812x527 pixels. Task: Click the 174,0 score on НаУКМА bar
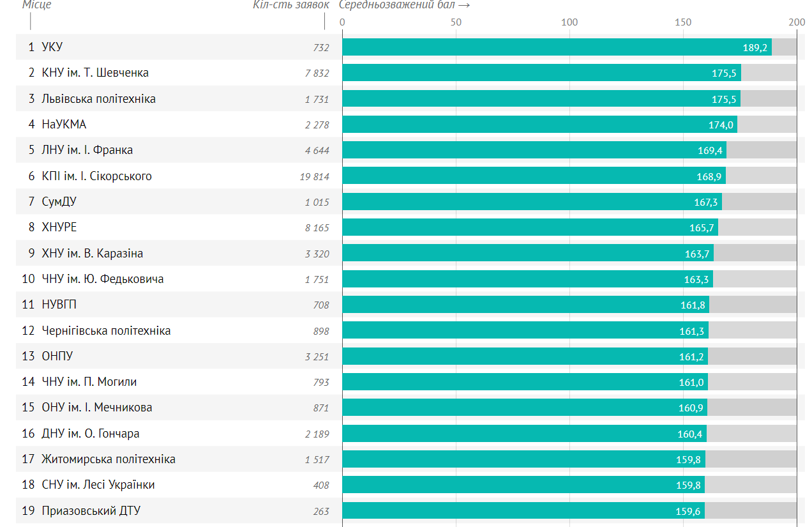coord(721,125)
